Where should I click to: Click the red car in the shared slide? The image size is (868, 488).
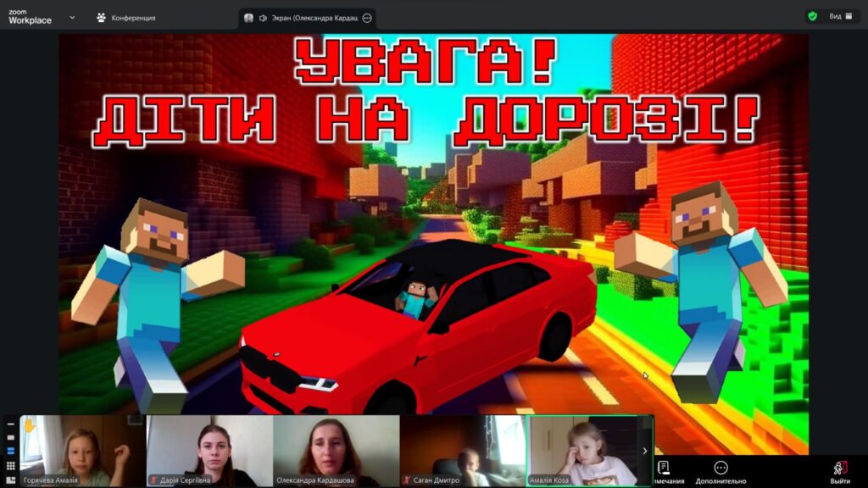pos(419,326)
